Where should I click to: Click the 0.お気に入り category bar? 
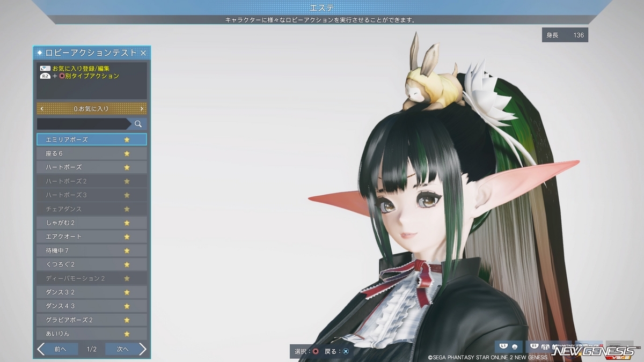point(92,109)
